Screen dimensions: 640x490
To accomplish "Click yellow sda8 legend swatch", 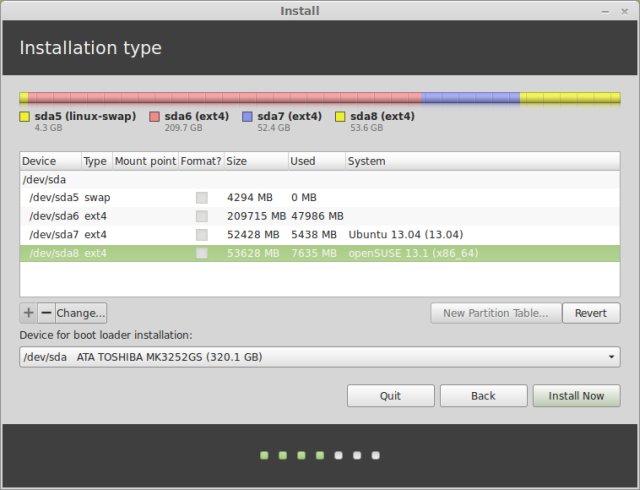I will pos(340,117).
